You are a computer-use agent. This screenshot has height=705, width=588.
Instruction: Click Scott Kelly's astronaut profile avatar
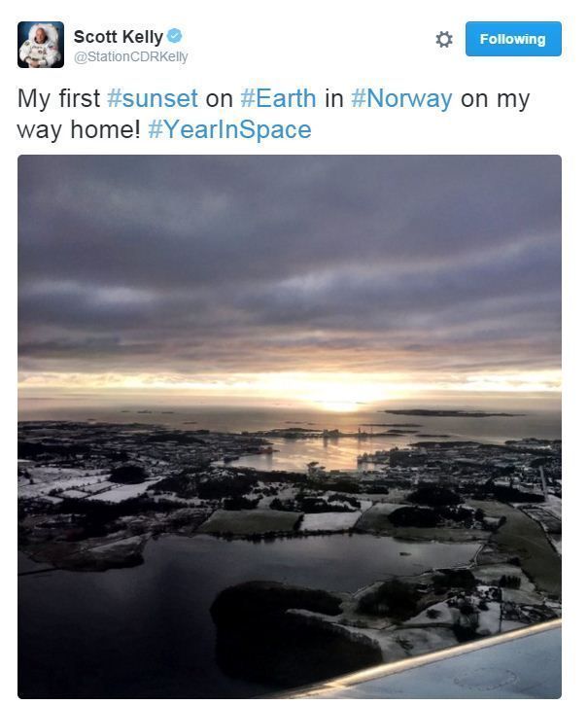pyautogui.click(x=41, y=45)
